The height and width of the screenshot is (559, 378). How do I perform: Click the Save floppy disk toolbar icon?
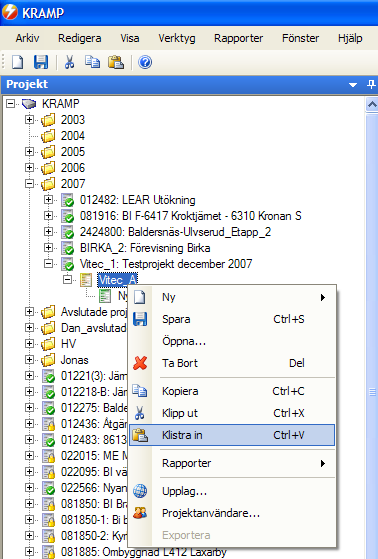click(41, 62)
